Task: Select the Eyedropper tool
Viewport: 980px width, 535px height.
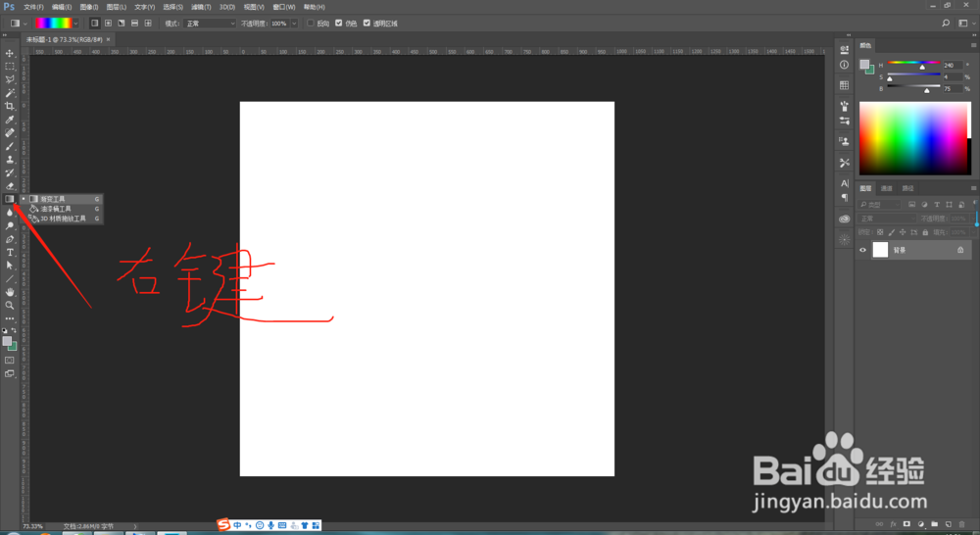Action: 10,120
